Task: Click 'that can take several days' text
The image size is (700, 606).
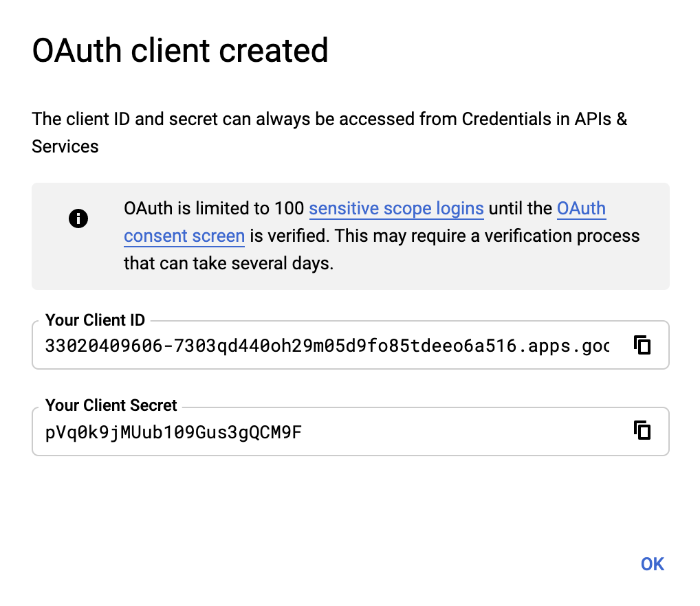Action: coord(228,264)
